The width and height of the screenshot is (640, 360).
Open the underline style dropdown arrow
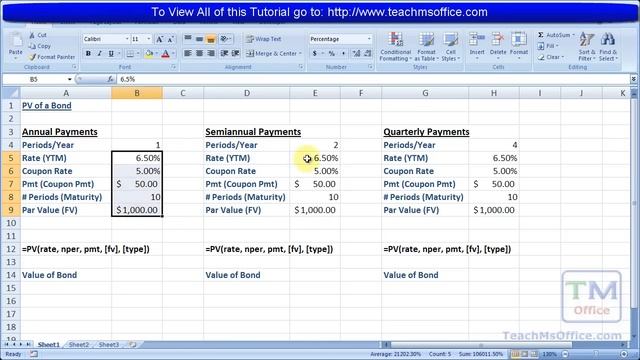(119, 53)
